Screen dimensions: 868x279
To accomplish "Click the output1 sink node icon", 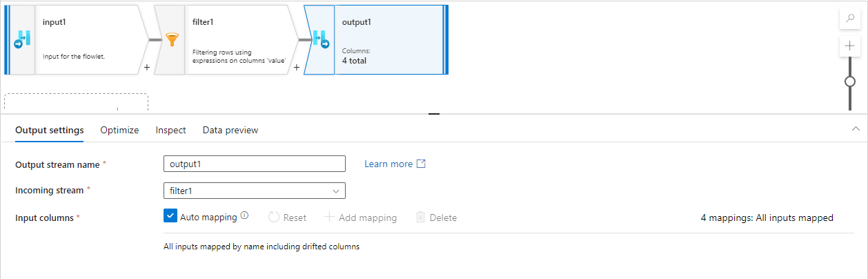I will click(x=319, y=40).
